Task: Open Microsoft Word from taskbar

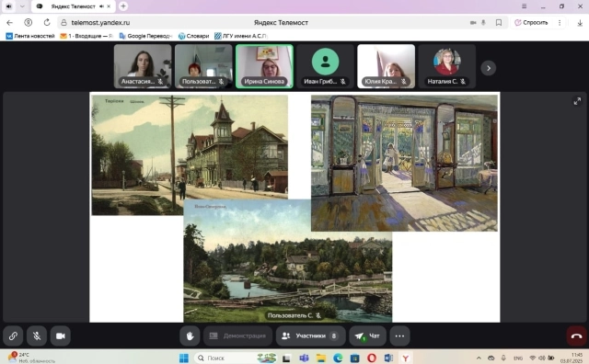Action: click(x=388, y=358)
